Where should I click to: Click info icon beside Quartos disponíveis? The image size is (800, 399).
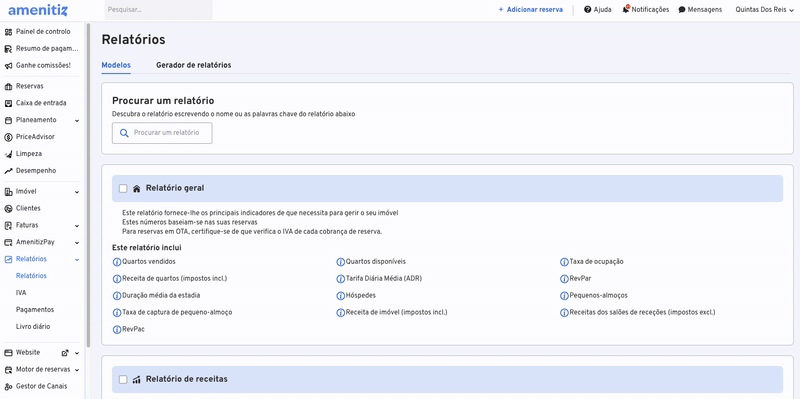(x=341, y=262)
